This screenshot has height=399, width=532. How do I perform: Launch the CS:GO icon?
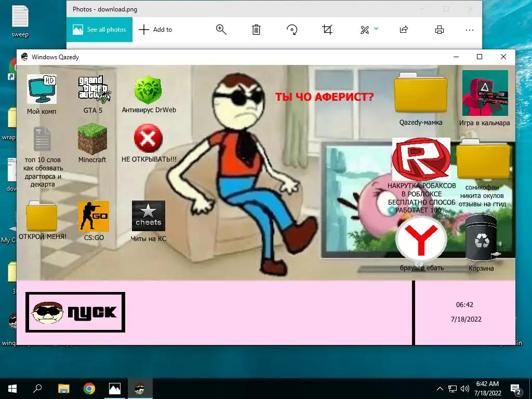click(x=94, y=216)
